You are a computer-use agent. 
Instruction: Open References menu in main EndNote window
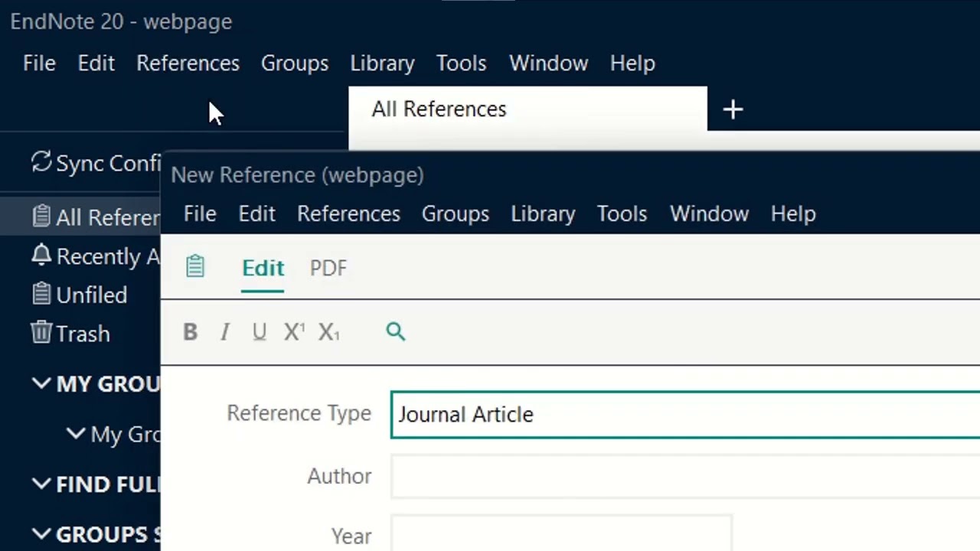coord(188,63)
